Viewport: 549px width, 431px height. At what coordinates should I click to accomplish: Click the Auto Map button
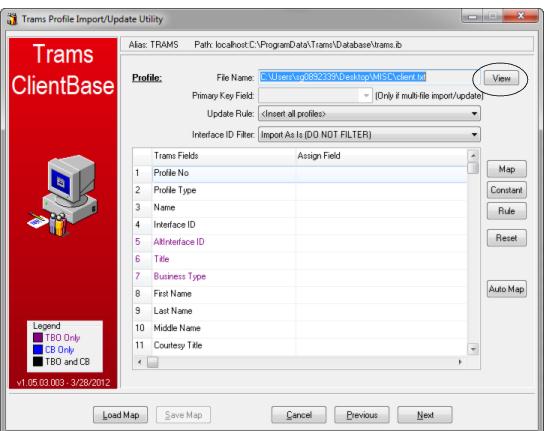coord(507,289)
